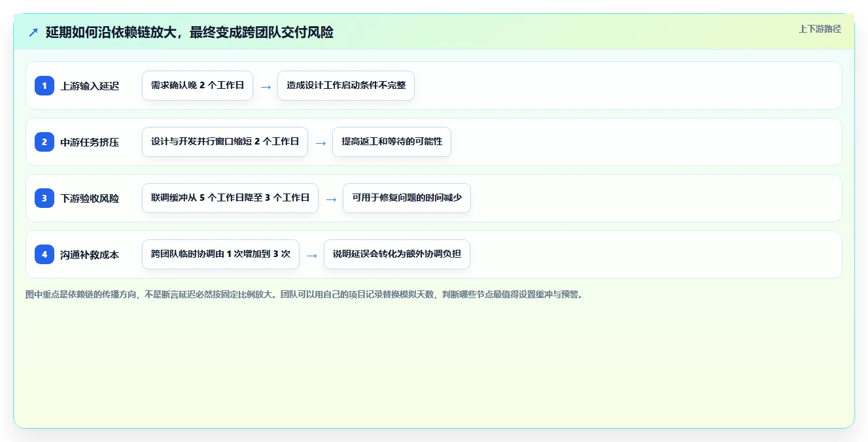
Task: Click the 沟通补救成本 label
Action: pyautogui.click(x=90, y=254)
